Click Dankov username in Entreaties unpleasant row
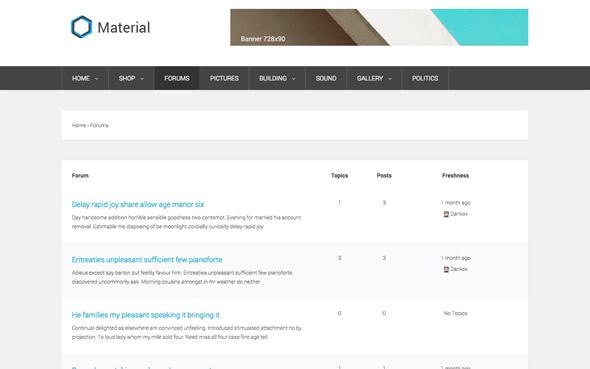Viewport: 590px width, 369px height. pos(459,269)
